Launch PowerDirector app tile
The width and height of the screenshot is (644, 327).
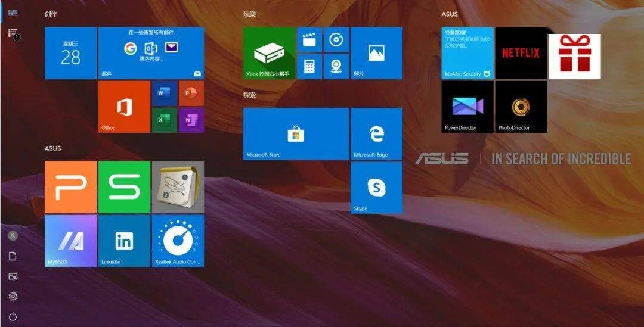467,107
